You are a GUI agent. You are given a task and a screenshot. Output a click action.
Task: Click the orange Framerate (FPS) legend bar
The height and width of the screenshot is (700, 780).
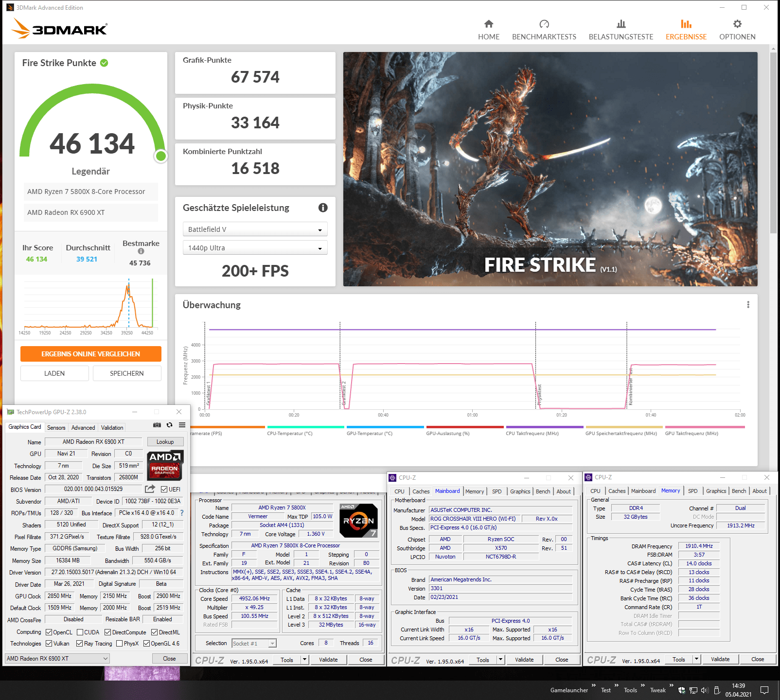228,427
